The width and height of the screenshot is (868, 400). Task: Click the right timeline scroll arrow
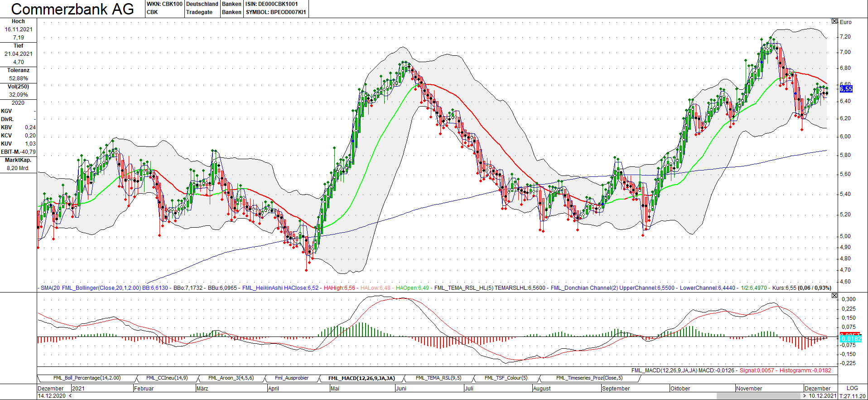804,396
